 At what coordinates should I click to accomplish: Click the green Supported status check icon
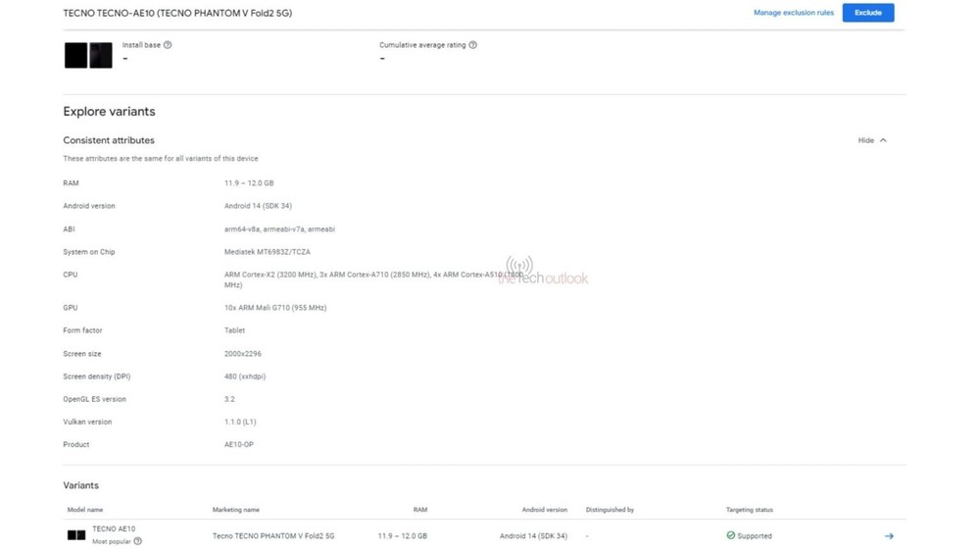(x=731, y=535)
